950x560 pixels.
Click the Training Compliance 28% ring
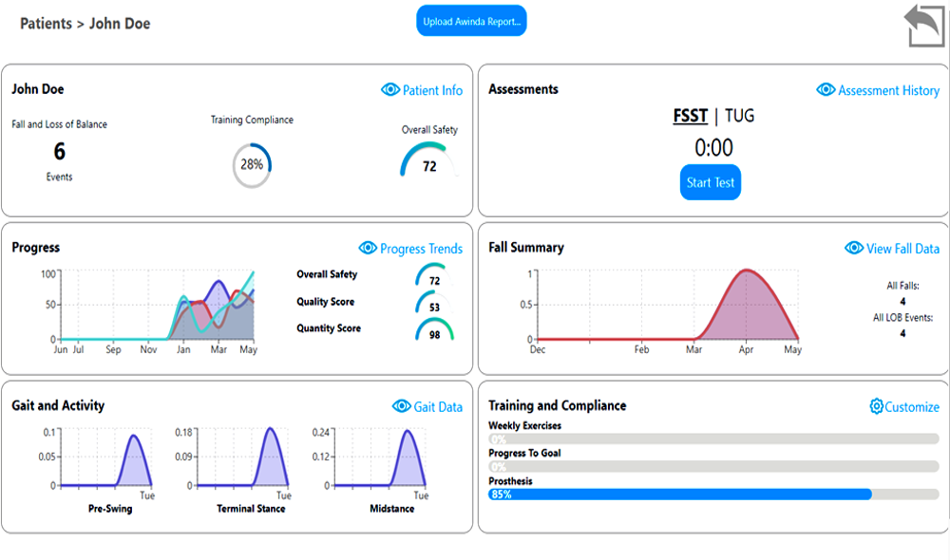(252, 164)
